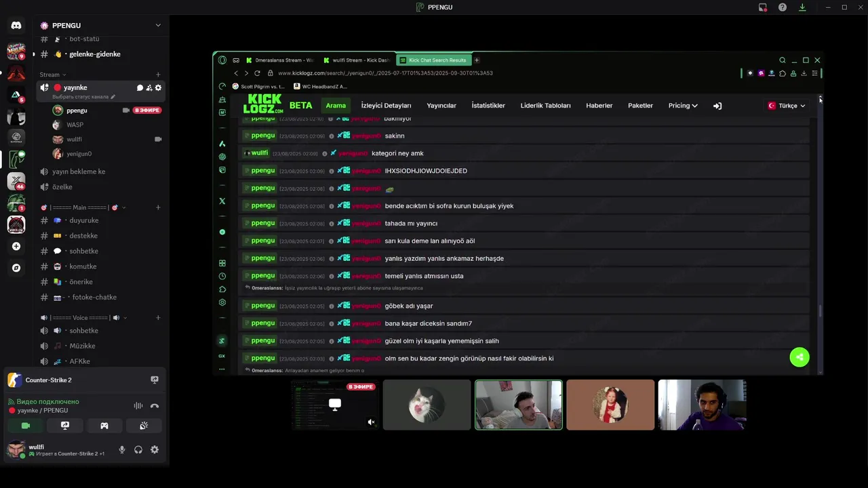Open Yayıncılar menu item
Screen dimensions: 868x488
(x=441, y=106)
